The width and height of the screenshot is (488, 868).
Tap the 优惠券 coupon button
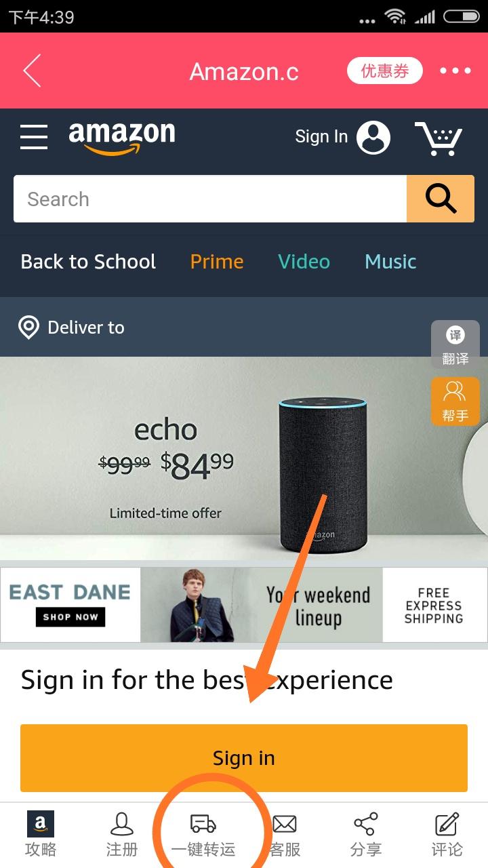pyautogui.click(x=385, y=71)
